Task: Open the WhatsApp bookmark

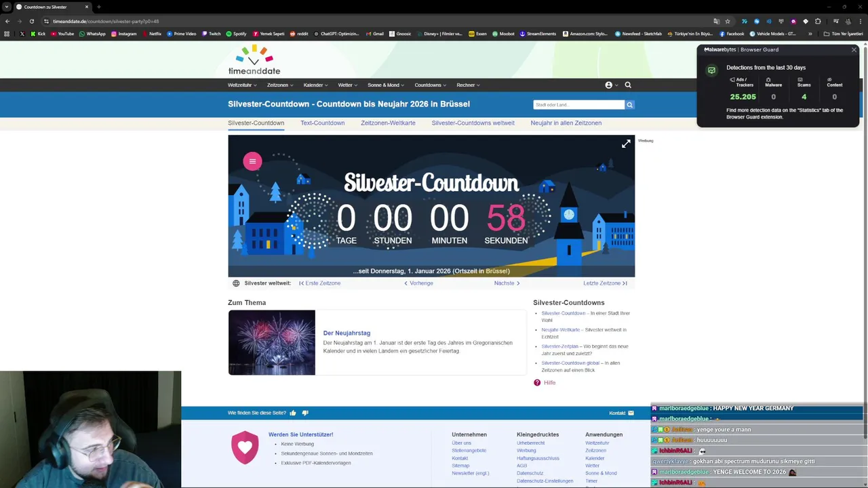Action: 92,33
